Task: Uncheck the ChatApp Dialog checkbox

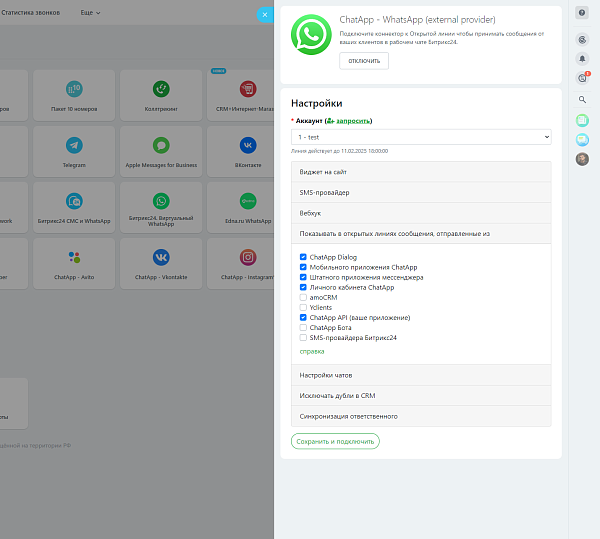Action: (x=303, y=257)
